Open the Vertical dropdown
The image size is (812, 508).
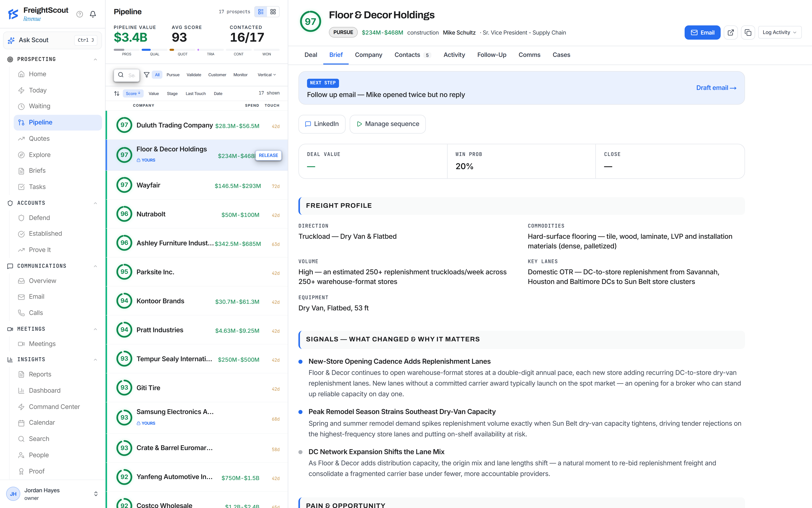pyautogui.click(x=267, y=75)
